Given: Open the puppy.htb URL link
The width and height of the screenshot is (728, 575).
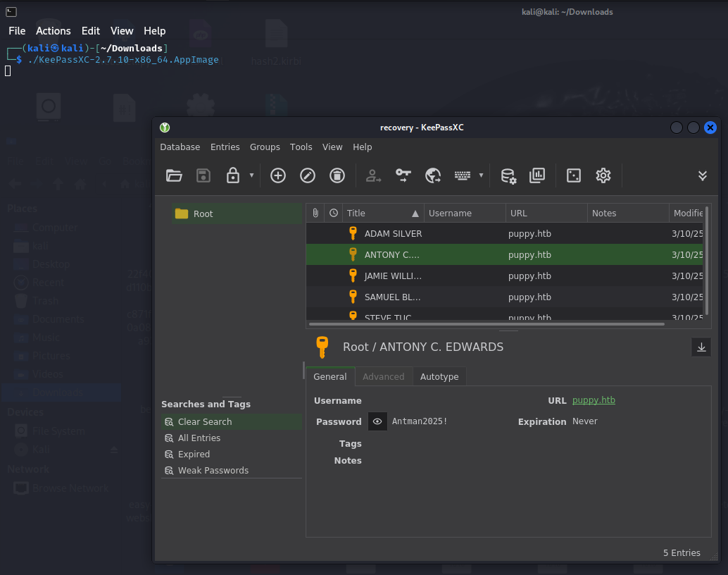Looking at the screenshot, I should [594, 400].
